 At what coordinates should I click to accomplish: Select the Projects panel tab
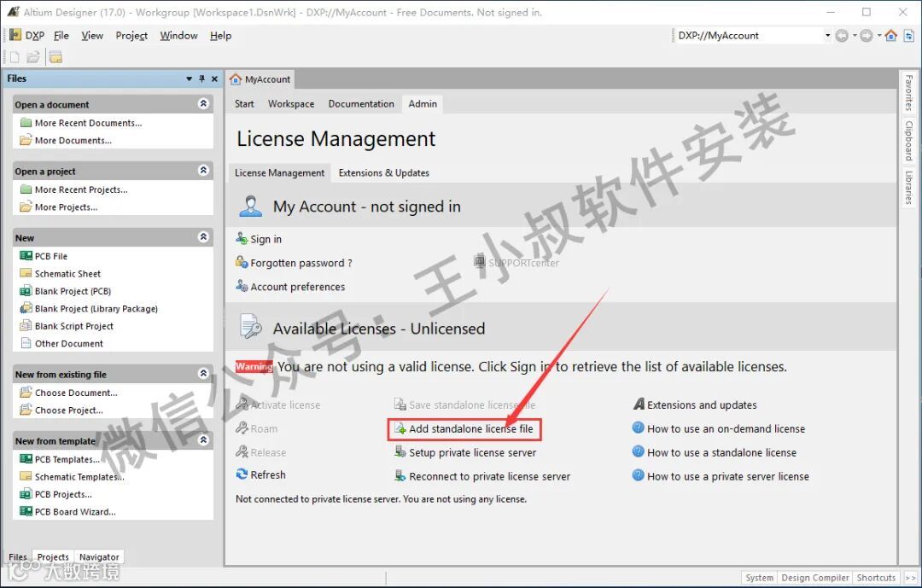point(53,556)
